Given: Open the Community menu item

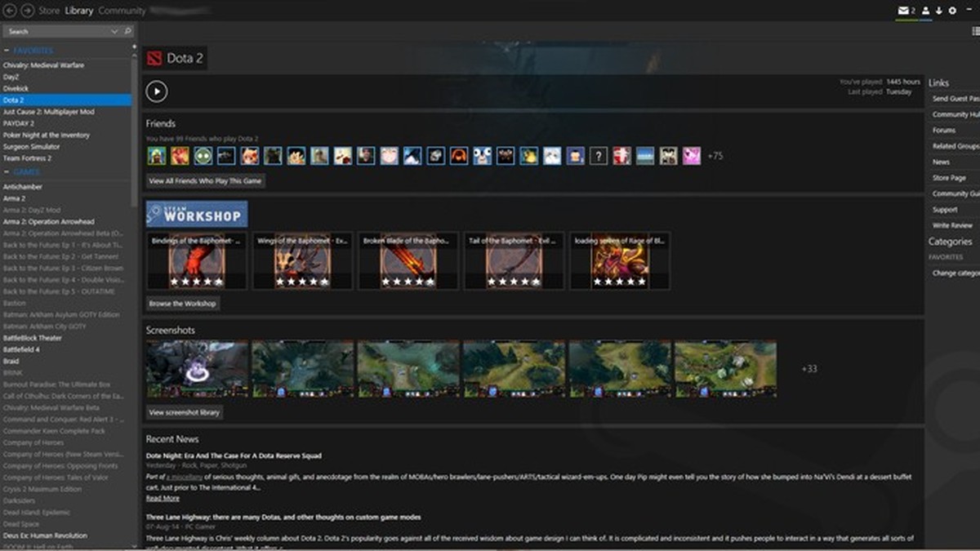Looking at the screenshot, I should [x=122, y=11].
